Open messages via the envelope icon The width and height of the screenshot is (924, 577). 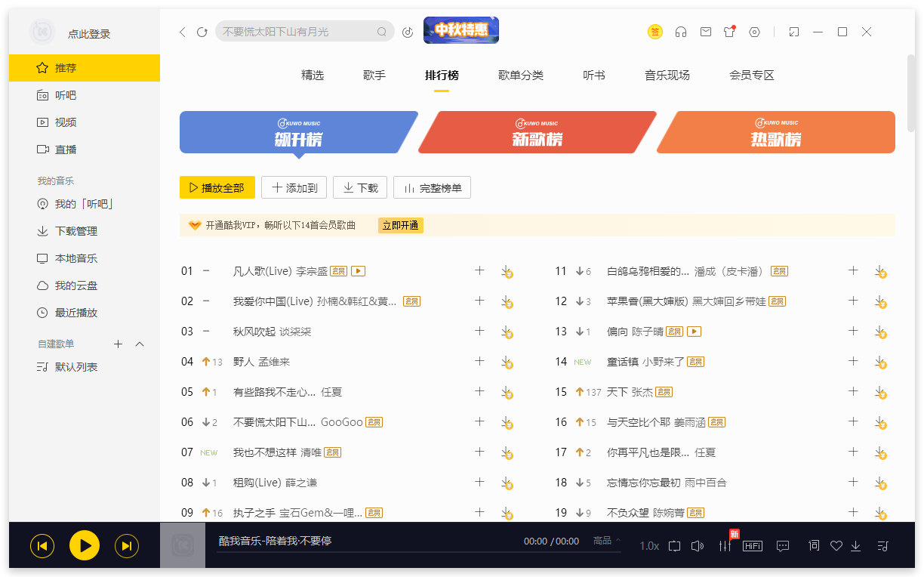tap(705, 32)
